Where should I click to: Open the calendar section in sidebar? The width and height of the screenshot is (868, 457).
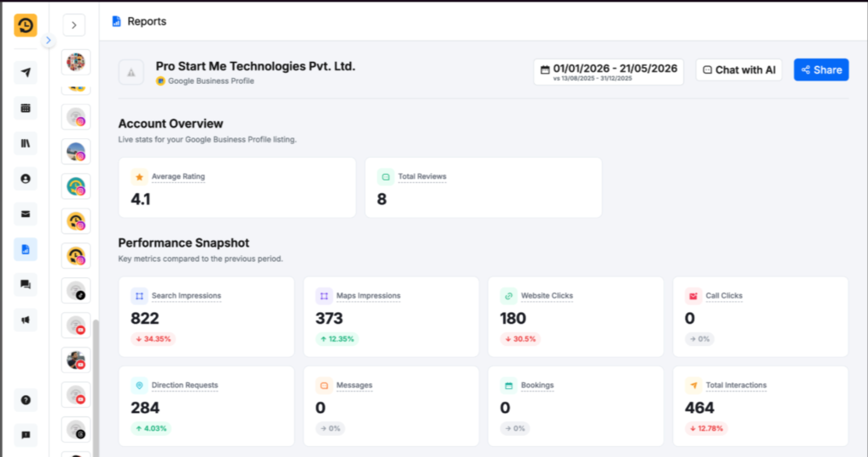(x=25, y=108)
